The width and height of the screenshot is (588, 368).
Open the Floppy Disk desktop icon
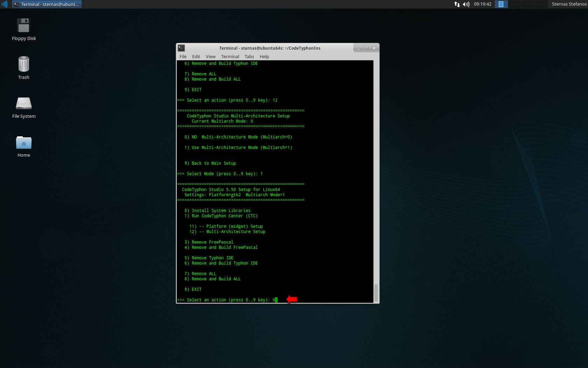click(x=23, y=29)
